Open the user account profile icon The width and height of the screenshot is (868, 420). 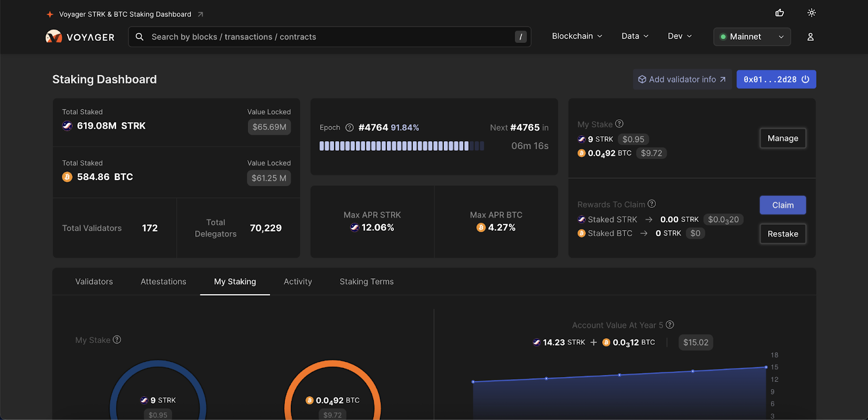(810, 37)
